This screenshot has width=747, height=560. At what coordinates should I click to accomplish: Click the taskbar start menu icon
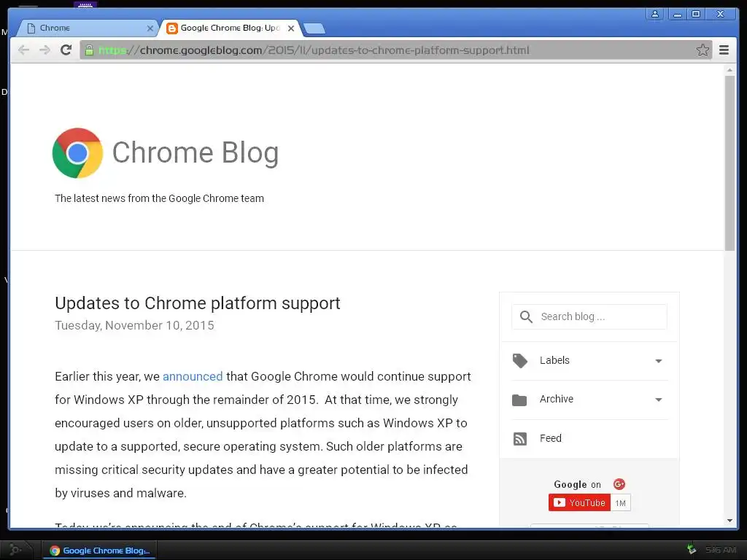(15, 550)
